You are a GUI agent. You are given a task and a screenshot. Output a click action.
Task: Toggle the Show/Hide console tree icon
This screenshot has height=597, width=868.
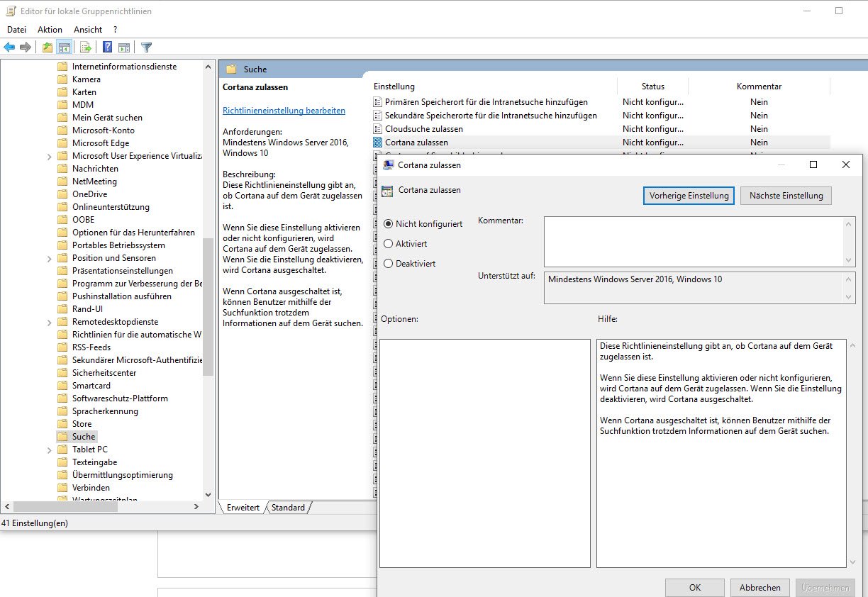coord(65,48)
